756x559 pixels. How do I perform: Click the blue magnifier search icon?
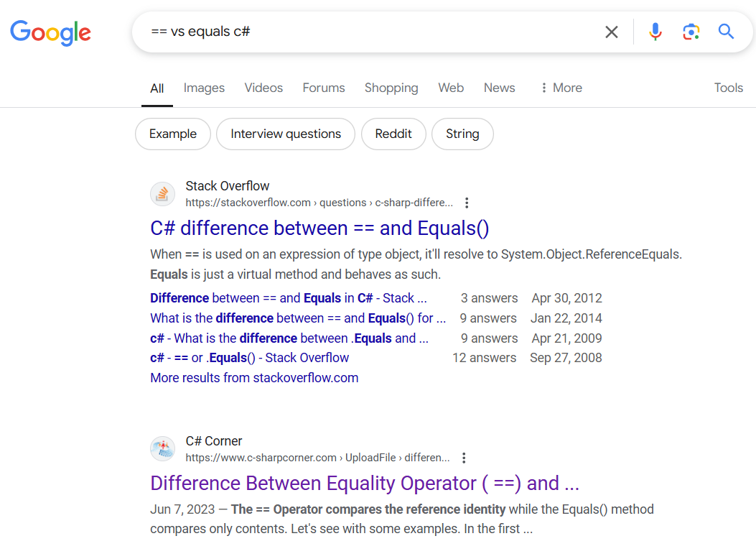click(x=726, y=32)
